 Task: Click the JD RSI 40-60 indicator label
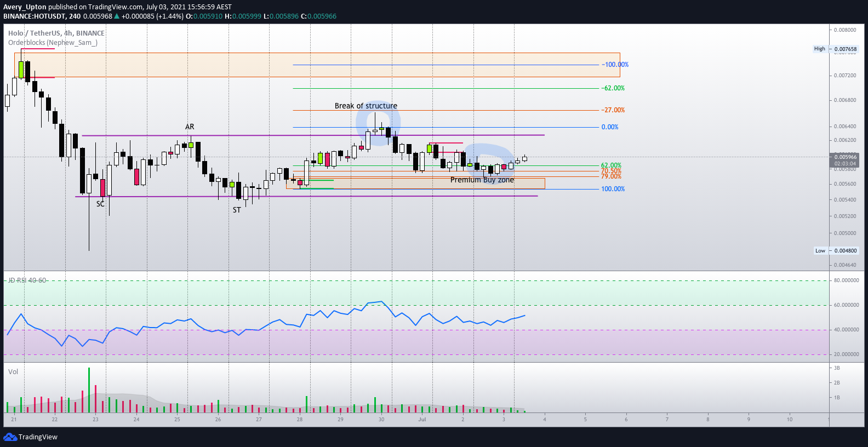[27, 280]
